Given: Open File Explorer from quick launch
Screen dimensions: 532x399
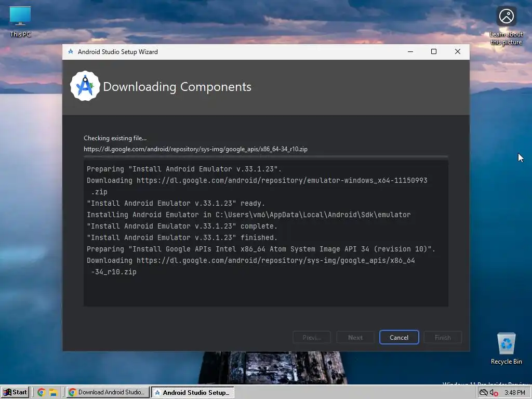Looking at the screenshot, I should tap(54, 392).
